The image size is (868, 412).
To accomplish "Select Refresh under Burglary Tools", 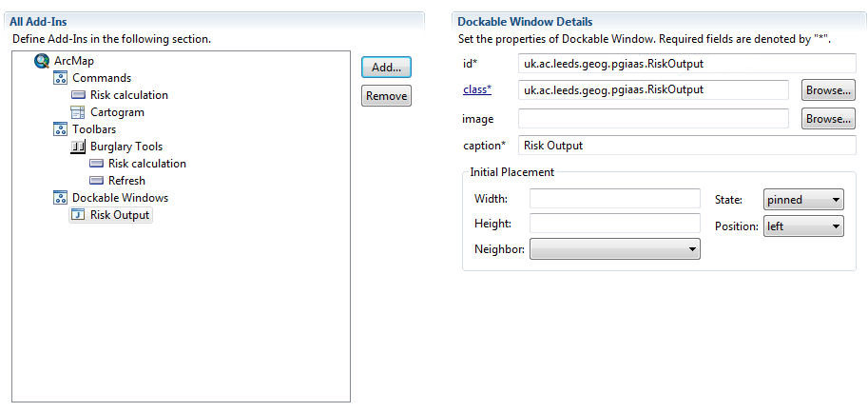I will pos(126,181).
